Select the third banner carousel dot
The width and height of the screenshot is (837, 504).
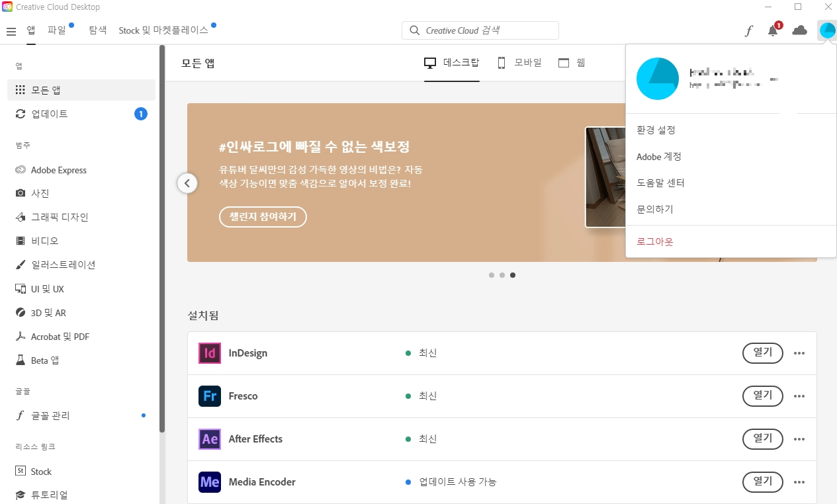point(513,275)
